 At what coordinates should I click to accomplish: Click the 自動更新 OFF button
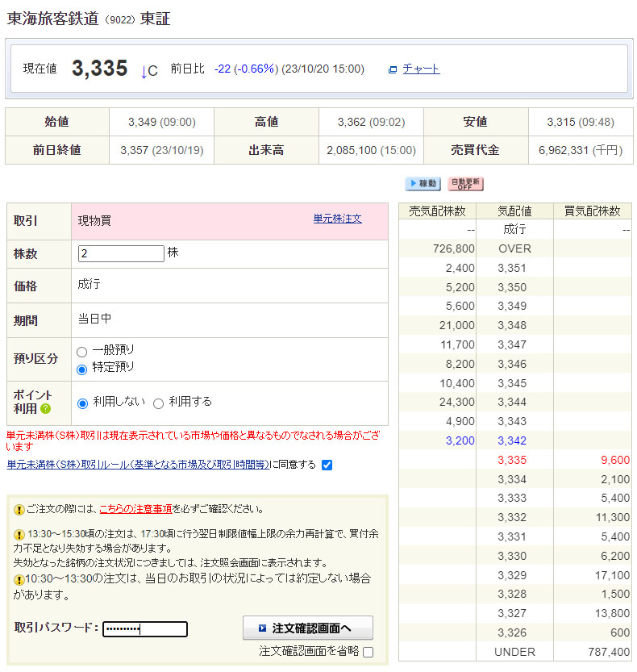[x=465, y=184]
